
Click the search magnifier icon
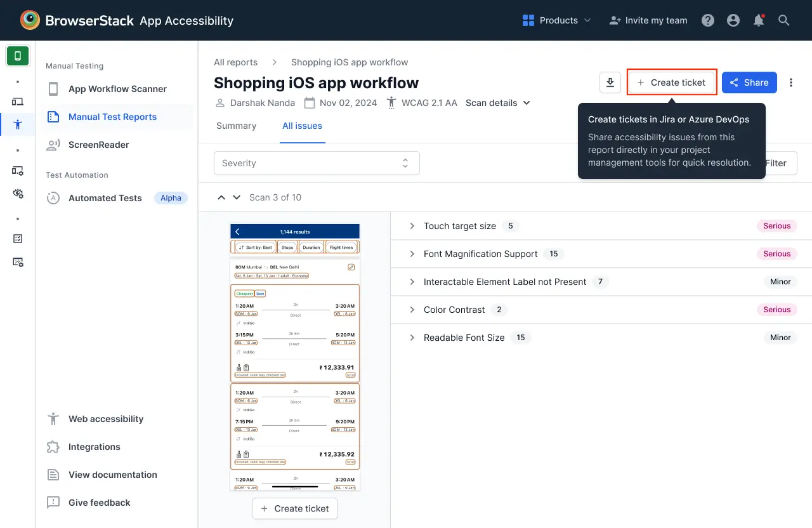(x=784, y=20)
